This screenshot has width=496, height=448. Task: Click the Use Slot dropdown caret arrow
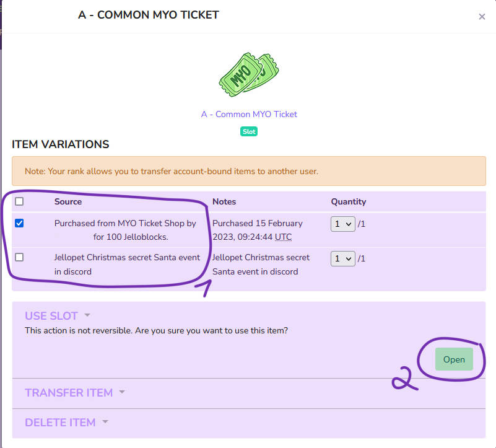point(87,315)
